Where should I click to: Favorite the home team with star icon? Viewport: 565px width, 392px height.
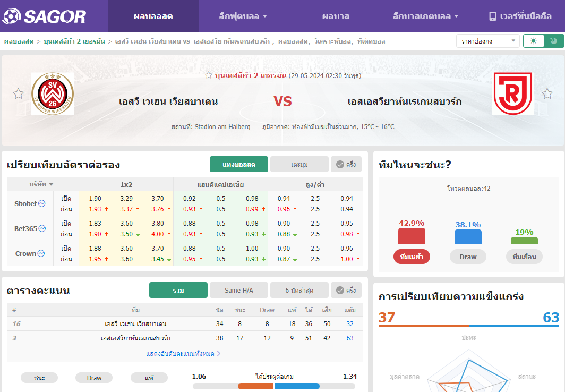(19, 93)
